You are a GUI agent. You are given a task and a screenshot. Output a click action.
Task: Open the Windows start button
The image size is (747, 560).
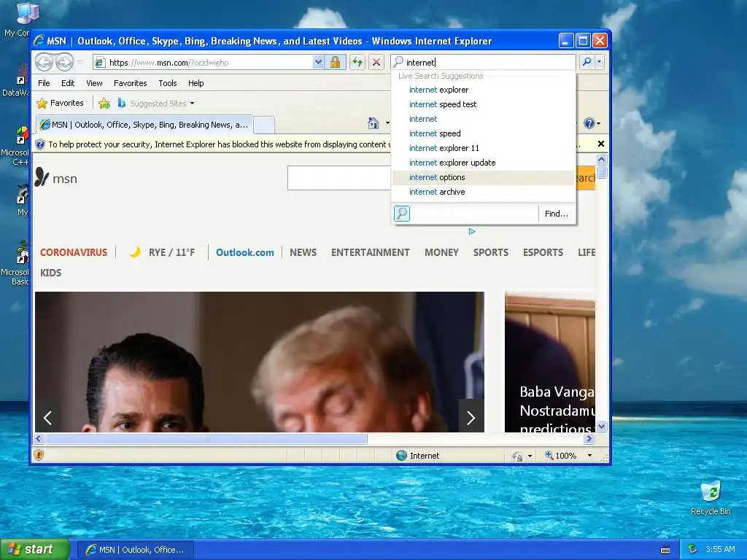point(34,550)
